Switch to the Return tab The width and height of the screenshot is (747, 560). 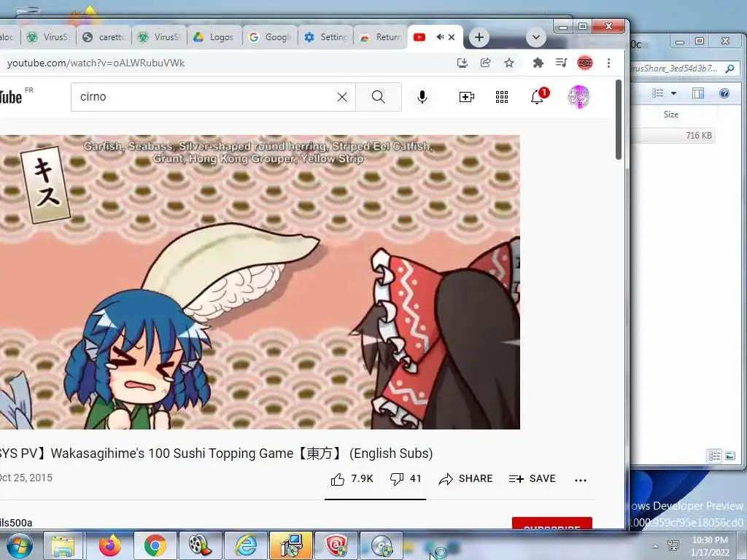click(x=381, y=37)
